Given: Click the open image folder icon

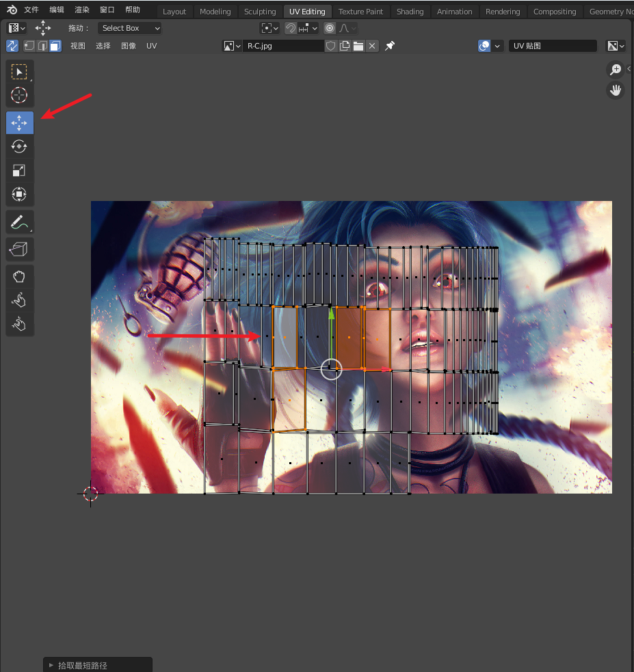Looking at the screenshot, I should click(x=358, y=46).
